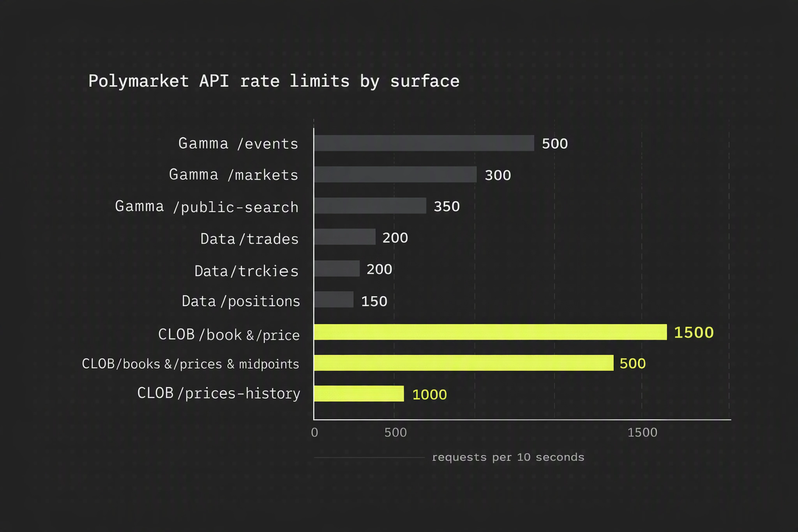Select the yellow CLOB /book & /price bar
This screenshot has height=532, width=798.
(x=491, y=332)
